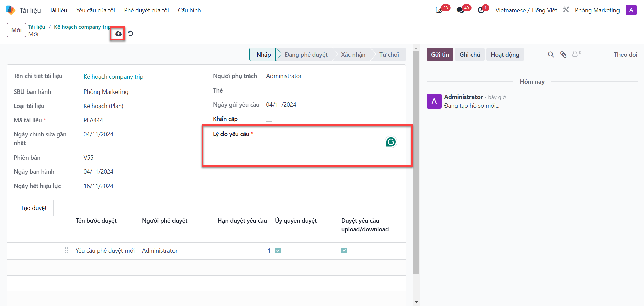Open conversations chat icon with 49 badge

pyautogui.click(x=460, y=10)
